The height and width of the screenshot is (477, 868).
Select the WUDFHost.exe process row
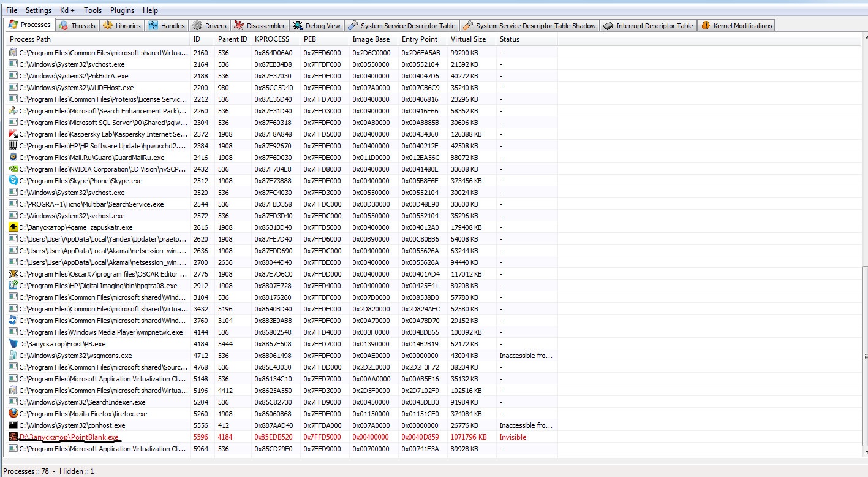tap(282, 88)
